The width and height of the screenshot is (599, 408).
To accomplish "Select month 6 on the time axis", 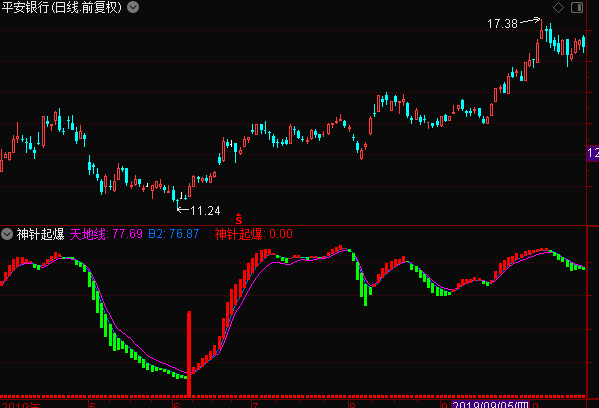I will tap(176, 405).
